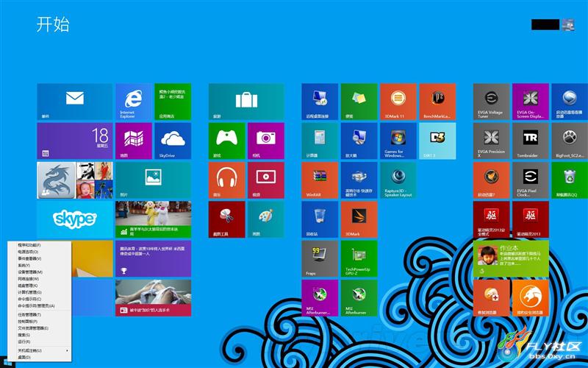Image resolution: width=588 pixels, height=368 pixels.
Task: Launch the Paint palette tile
Action: coord(266,219)
